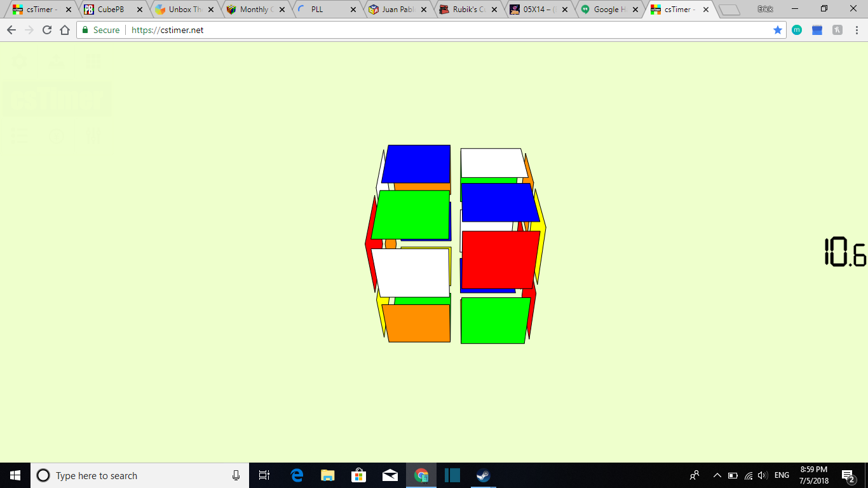Open the clock showing 8:59 PM
Viewport: 868px width, 488px height.
pos(814,475)
